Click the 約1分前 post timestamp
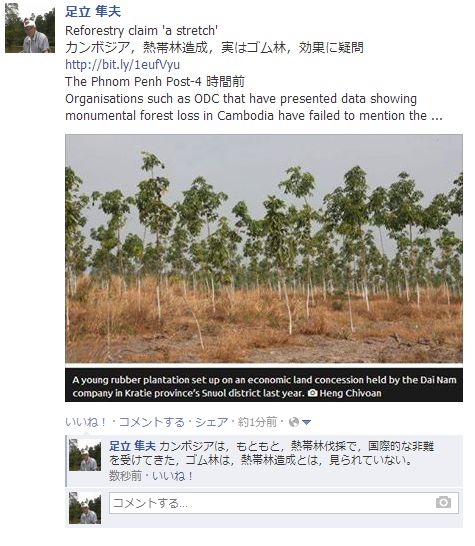The width and height of the screenshot is (475, 546). click(257, 422)
